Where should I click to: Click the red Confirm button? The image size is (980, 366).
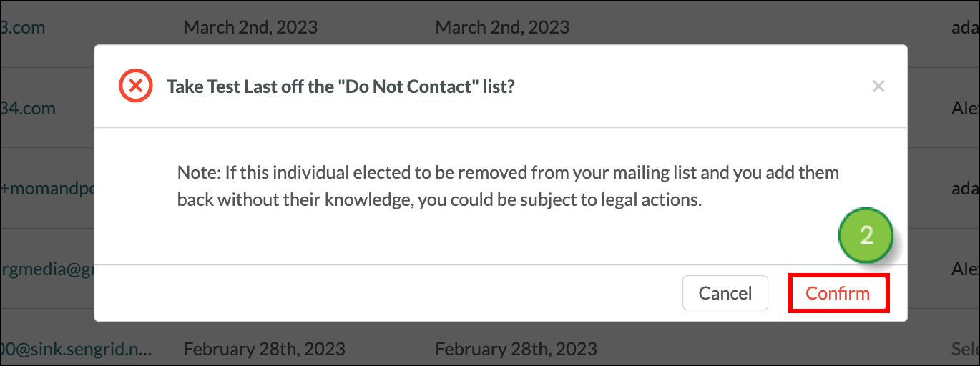pos(838,293)
